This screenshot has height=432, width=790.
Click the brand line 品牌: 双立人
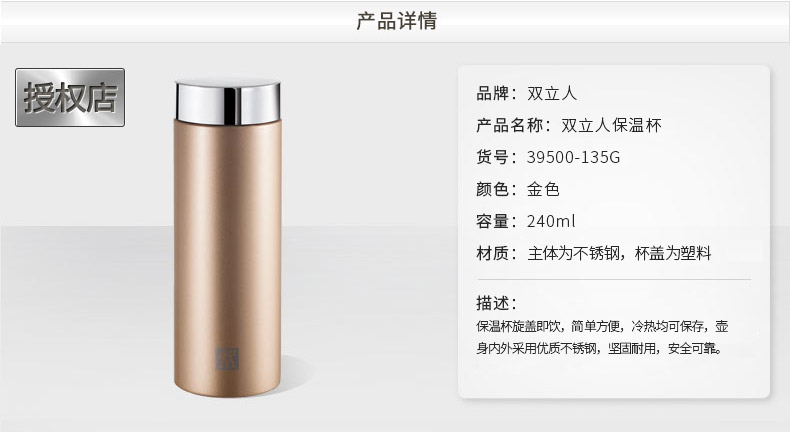point(526,93)
